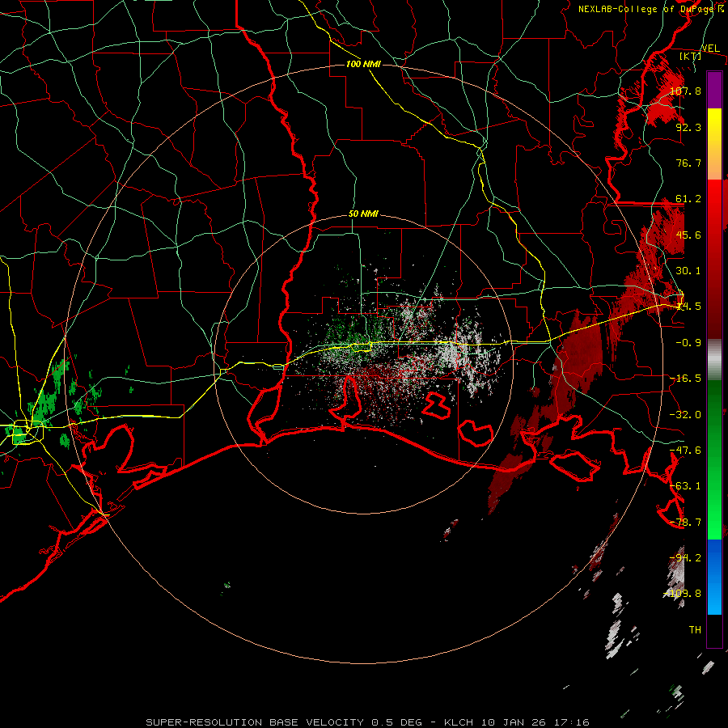Image resolution: width=728 pixels, height=728 pixels.
Task: Select the 107.8 legend value
Action: [685, 91]
